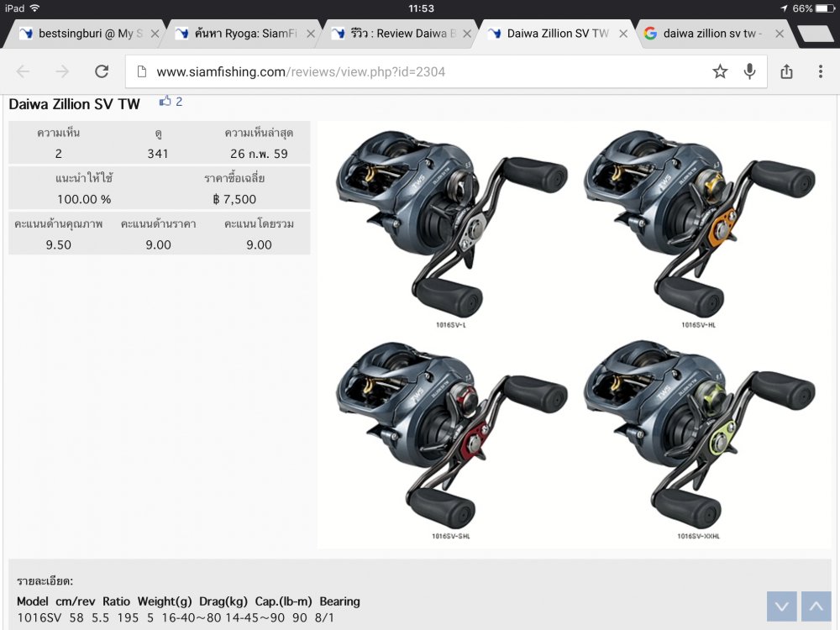Tap the like count number 2
Image resolution: width=840 pixels, height=630 pixels.
[179, 102]
